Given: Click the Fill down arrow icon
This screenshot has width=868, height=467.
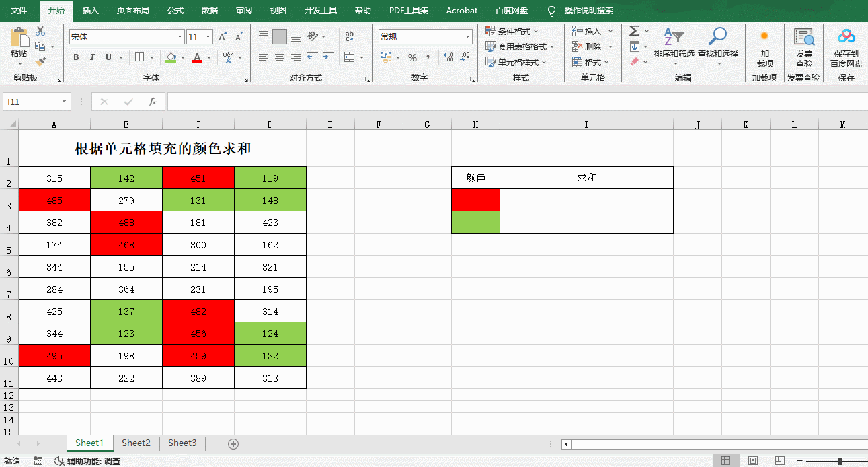Looking at the screenshot, I should pyautogui.click(x=634, y=46).
